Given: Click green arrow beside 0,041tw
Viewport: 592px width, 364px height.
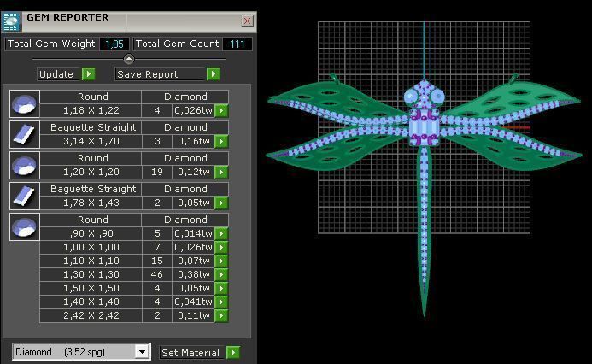Looking at the screenshot, I should (221, 302).
